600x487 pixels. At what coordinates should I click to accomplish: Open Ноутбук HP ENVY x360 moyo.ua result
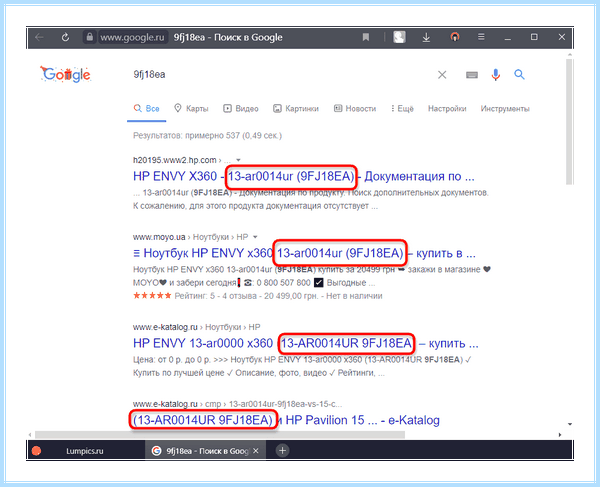tap(304, 253)
